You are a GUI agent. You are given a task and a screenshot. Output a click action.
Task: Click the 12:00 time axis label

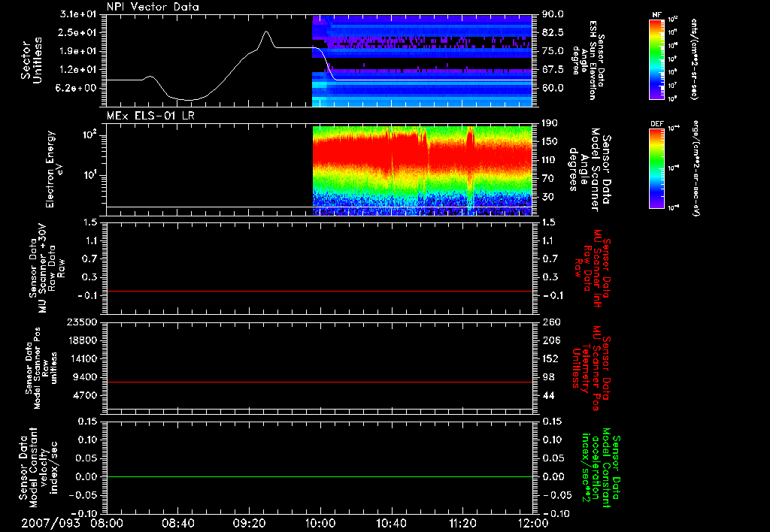533,523
